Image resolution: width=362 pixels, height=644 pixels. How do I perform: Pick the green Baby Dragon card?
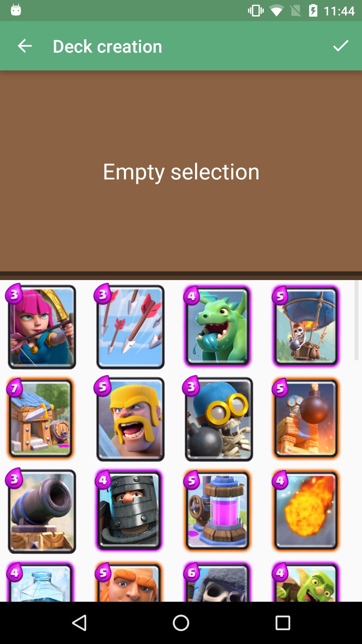point(218,326)
